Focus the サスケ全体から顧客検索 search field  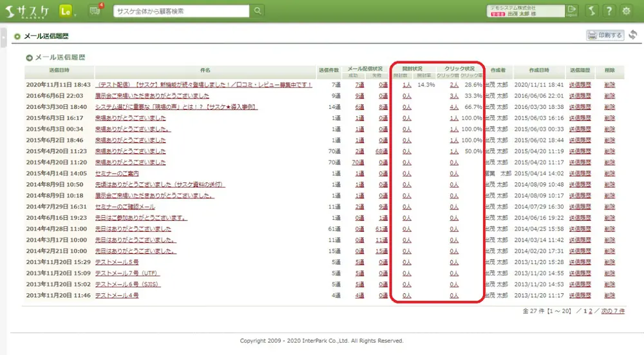pos(182,11)
